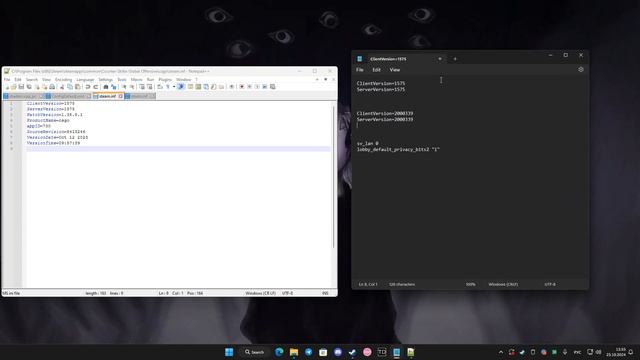Image resolution: width=640 pixels, height=360 pixels.
Task: Click Synchronize Horizontal Scrolling icon
Action: [x=149, y=87]
